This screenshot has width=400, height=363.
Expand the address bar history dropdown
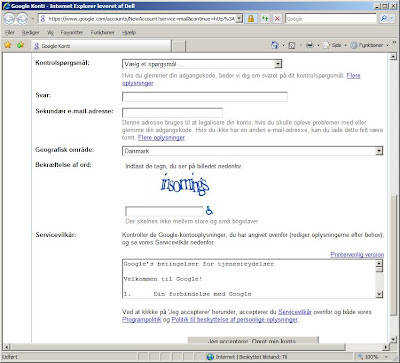coord(239,19)
